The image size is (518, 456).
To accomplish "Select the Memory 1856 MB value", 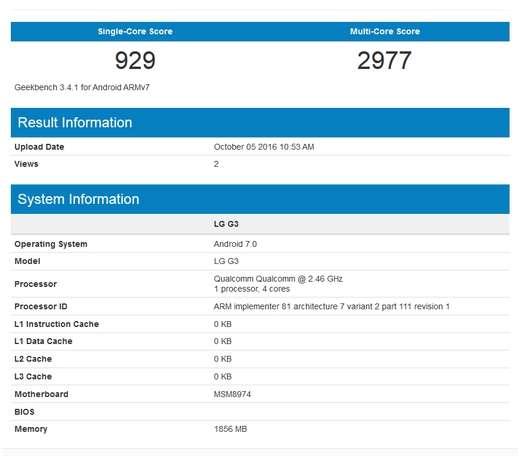I will (x=230, y=429).
